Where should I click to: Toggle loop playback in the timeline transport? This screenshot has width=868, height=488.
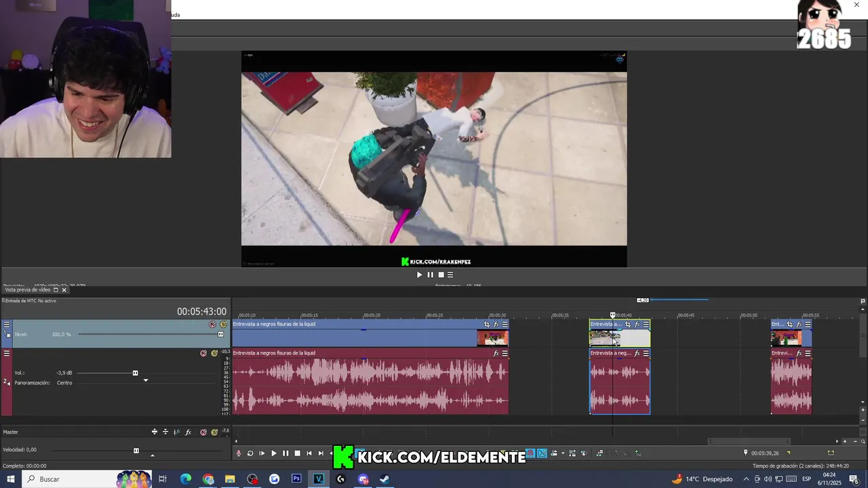point(250,453)
